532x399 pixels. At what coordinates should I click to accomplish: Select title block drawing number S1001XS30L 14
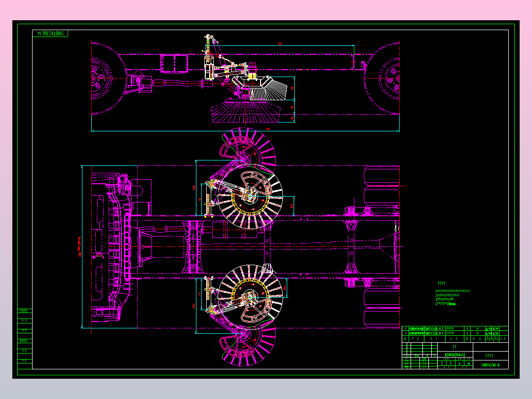coord(490,365)
